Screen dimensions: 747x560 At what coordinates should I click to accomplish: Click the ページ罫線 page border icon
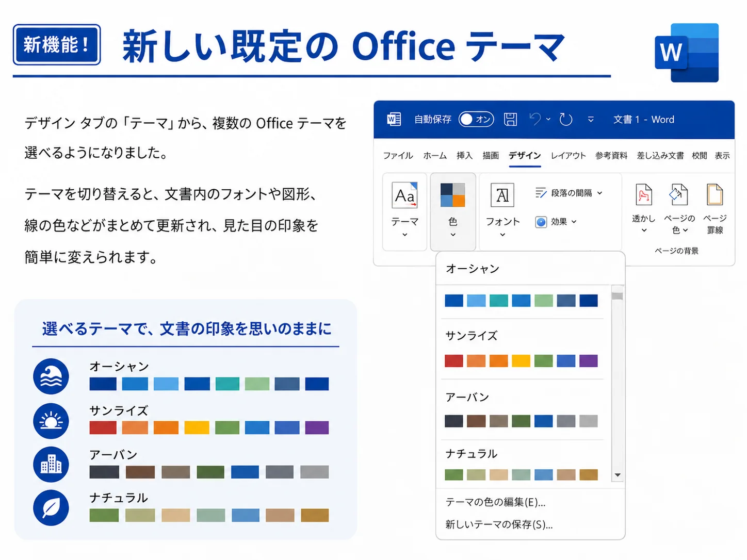714,195
